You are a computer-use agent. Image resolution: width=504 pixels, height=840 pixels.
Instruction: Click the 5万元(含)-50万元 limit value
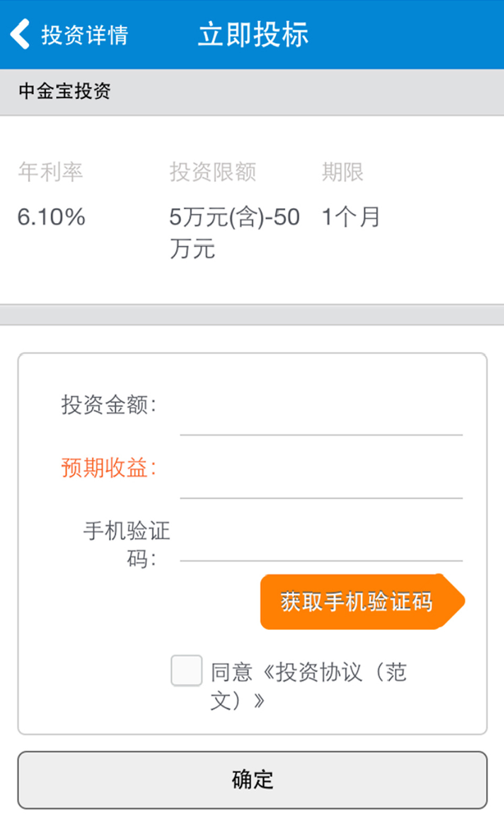coord(234,232)
